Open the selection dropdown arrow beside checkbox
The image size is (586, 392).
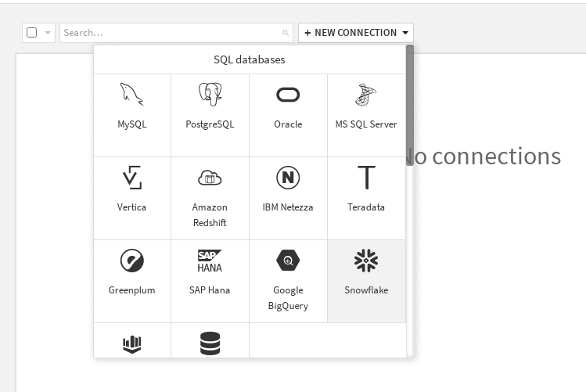[x=48, y=33]
